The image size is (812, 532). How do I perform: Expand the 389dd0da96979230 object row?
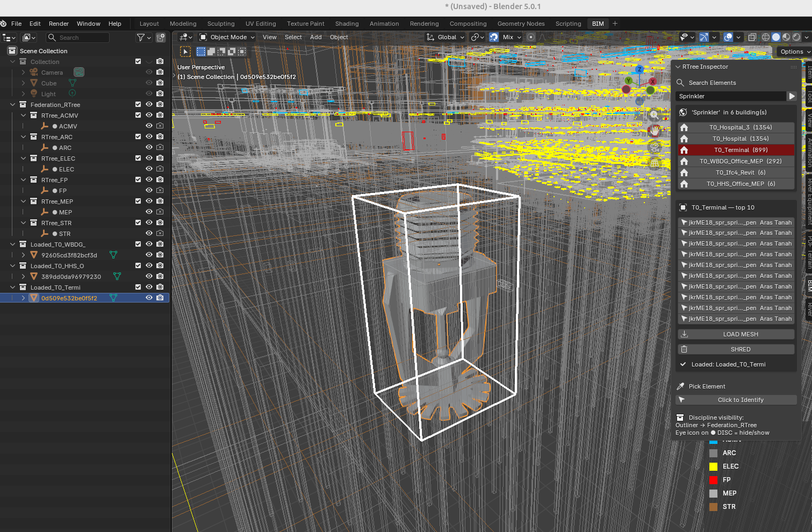[x=24, y=276]
